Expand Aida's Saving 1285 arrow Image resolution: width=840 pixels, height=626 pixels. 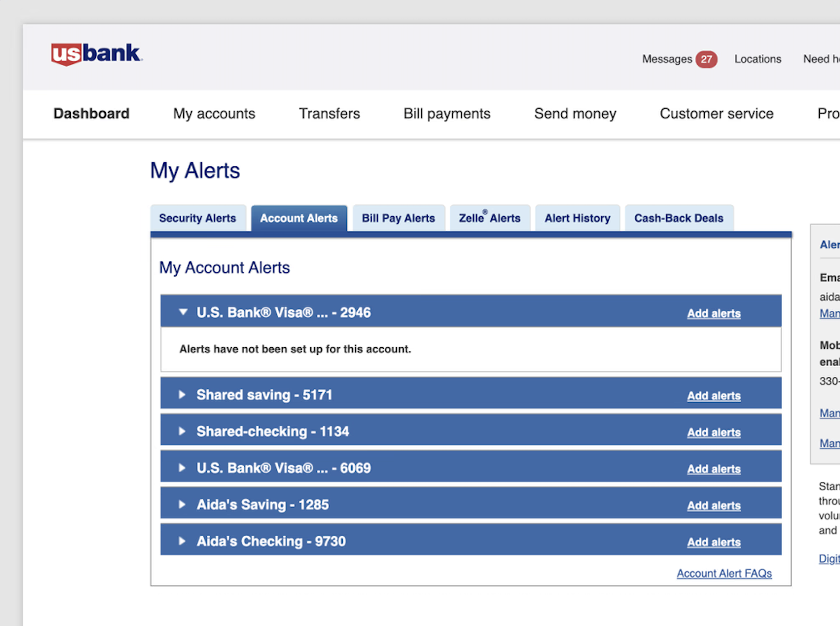[182, 504]
